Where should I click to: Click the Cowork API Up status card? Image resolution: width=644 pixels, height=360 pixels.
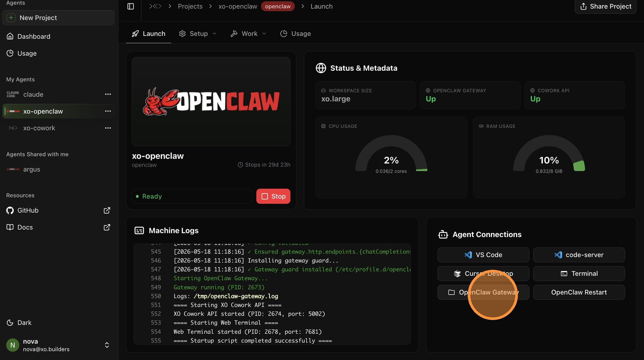pos(574,95)
